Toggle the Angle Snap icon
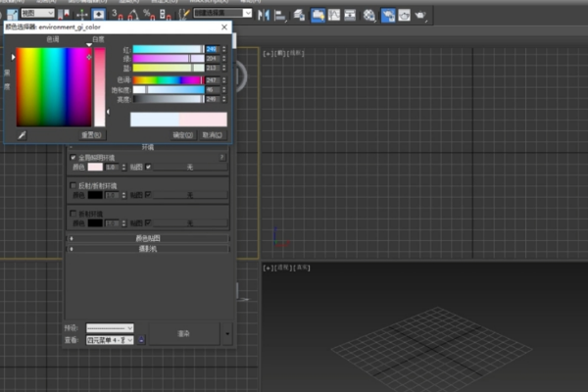 point(133,15)
